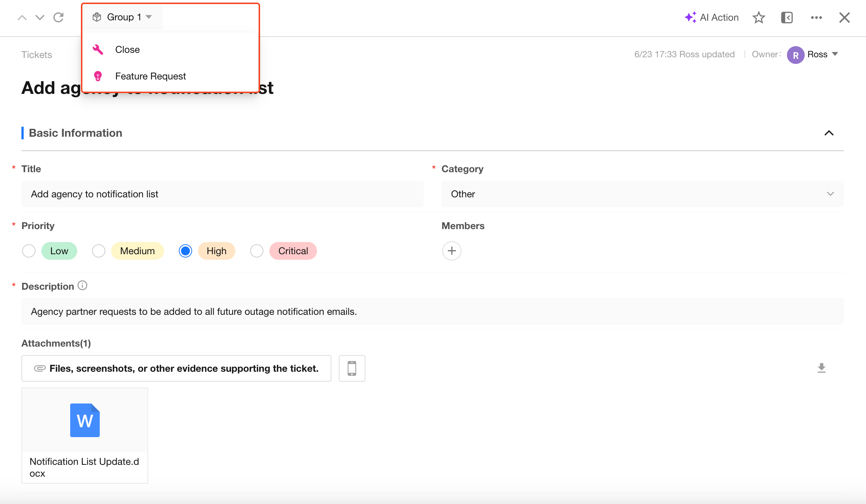Click the refresh icon
Image resolution: width=866 pixels, height=504 pixels.
click(58, 17)
